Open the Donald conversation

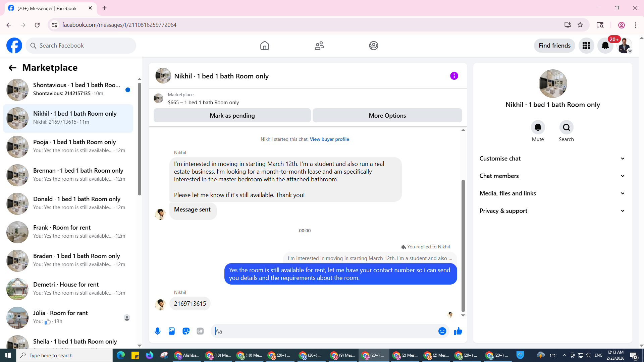point(68,204)
